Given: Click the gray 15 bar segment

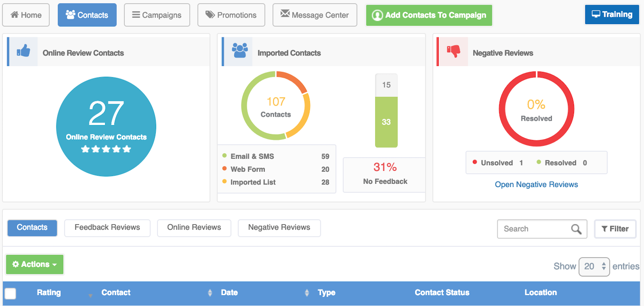Looking at the screenshot, I should coord(386,85).
